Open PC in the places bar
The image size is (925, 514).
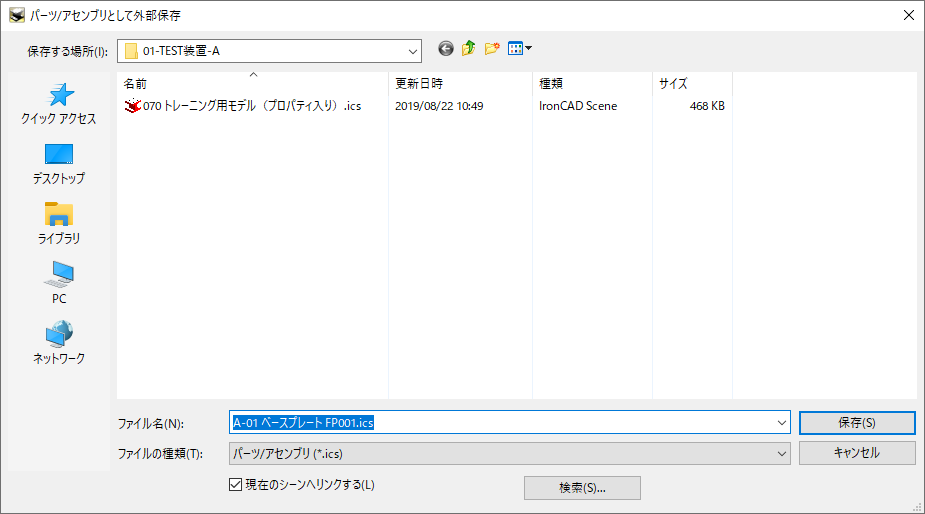[x=59, y=283]
